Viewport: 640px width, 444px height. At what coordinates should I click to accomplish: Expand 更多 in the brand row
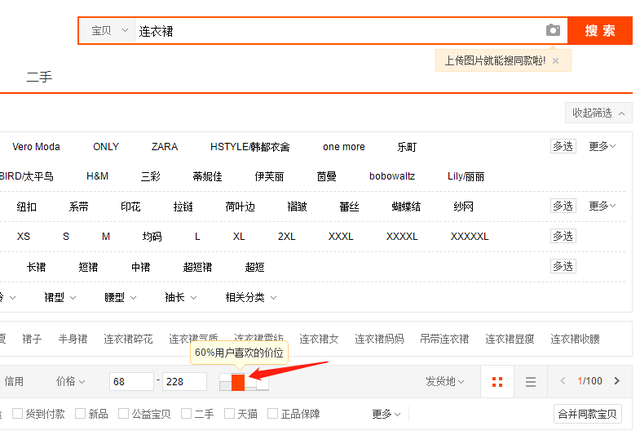[x=602, y=146]
